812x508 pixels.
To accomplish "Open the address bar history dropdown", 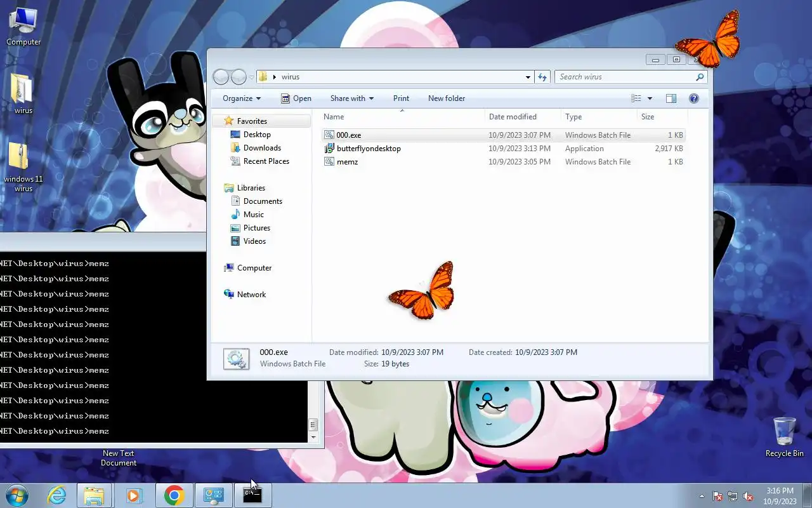I will (528, 77).
